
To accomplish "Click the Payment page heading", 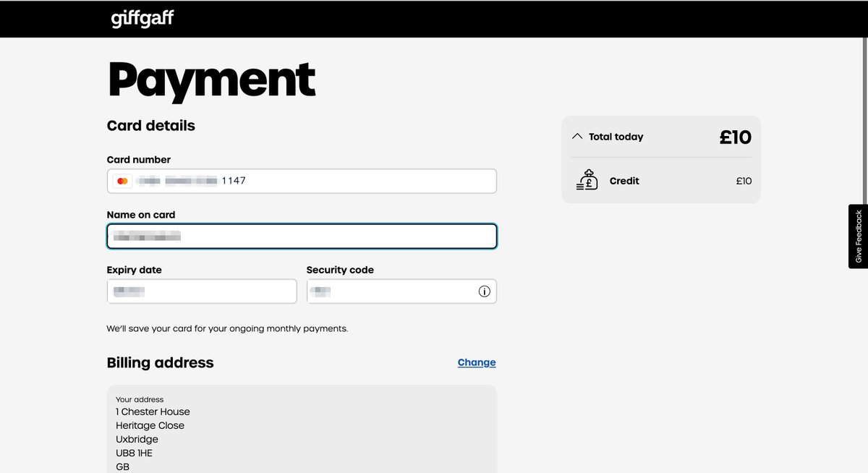I will 212,80.
